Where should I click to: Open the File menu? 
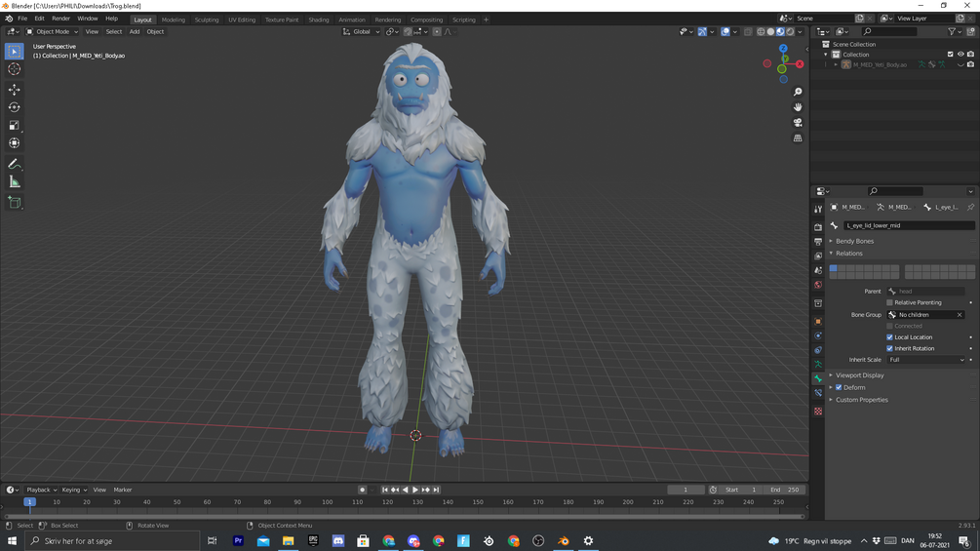[22, 19]
